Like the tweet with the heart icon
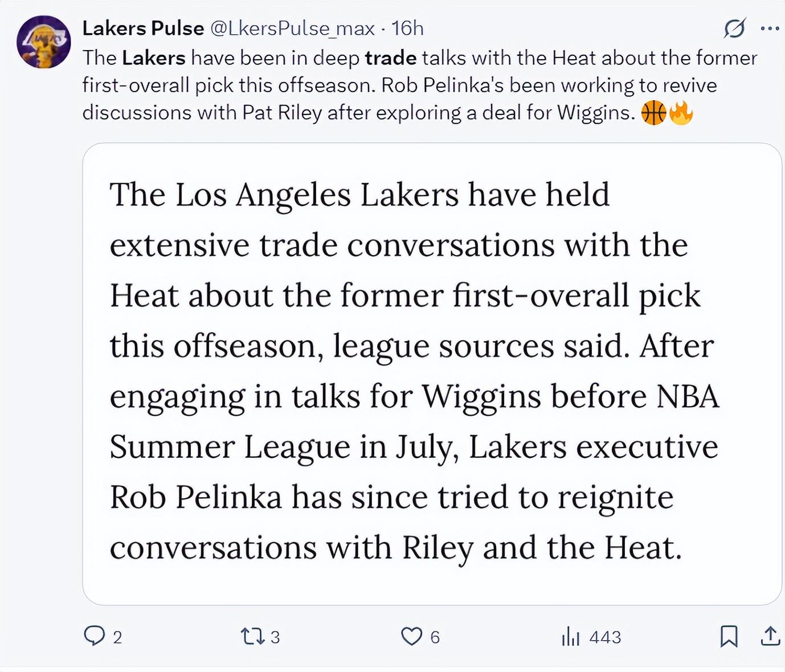Viewport: 785px width, 672px height. click(x=411, y=636)
